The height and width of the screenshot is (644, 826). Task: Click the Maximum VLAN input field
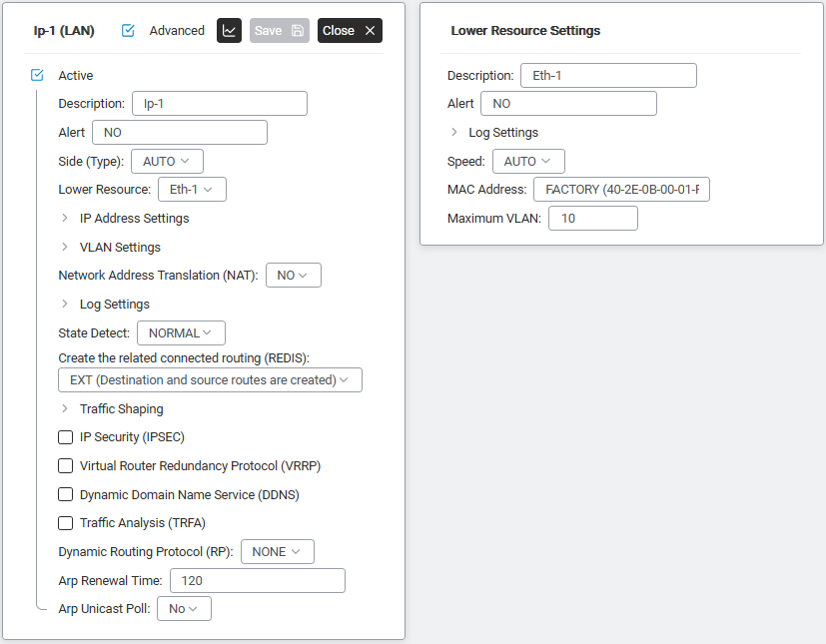(x=593, y=218)
